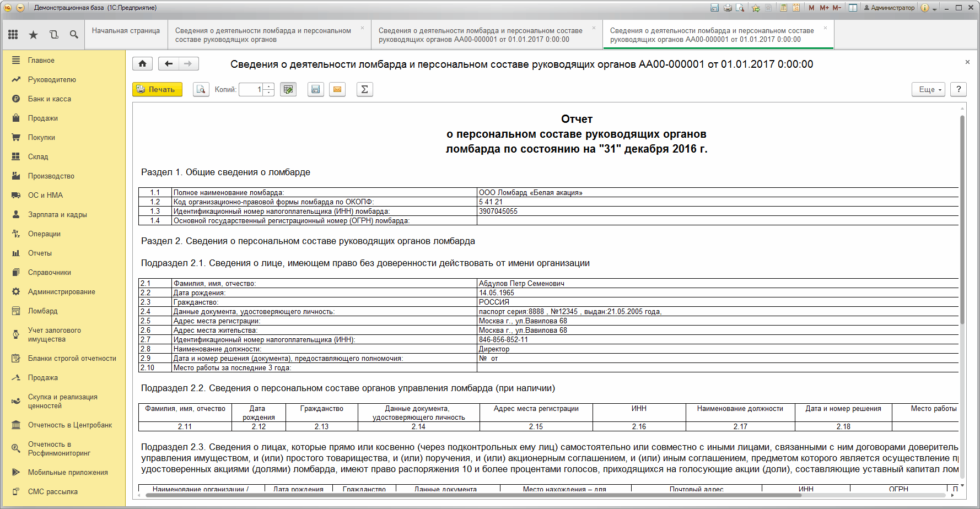Click the Копий input field
Viewport: 980px width, 509px height.
click(x=251, y=89)
